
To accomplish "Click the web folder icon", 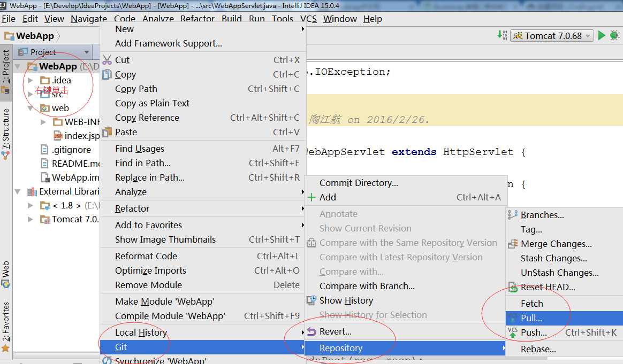I will 45,108.
